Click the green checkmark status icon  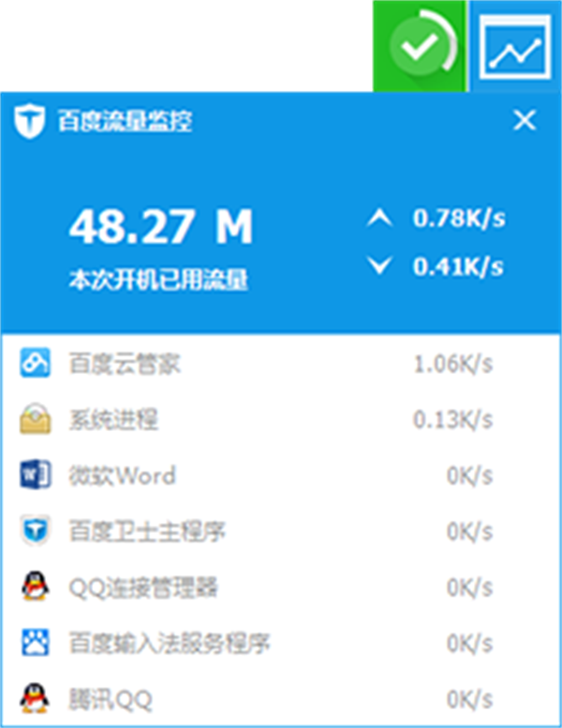tap(419, 47)
